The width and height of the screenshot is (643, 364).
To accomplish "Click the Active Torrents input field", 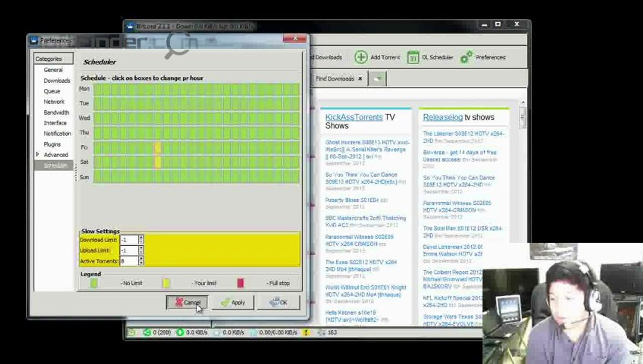I will point(129,261).
